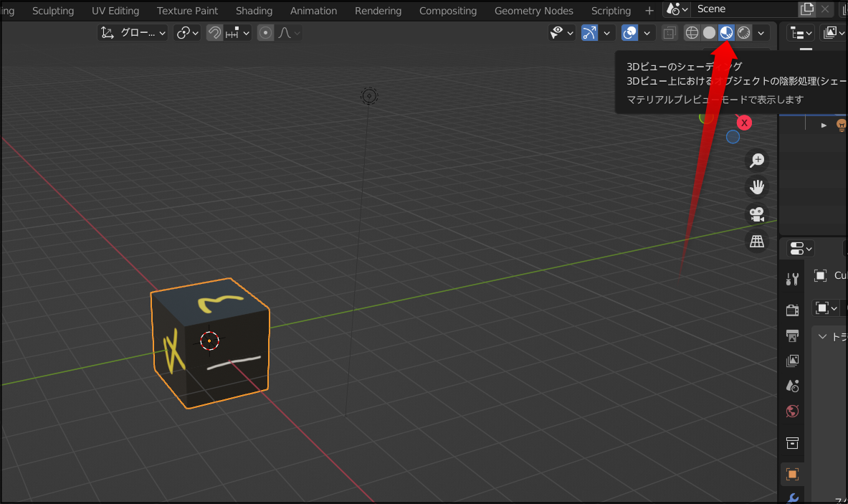Switch to the Shading workspace tab

click(254, 11)
